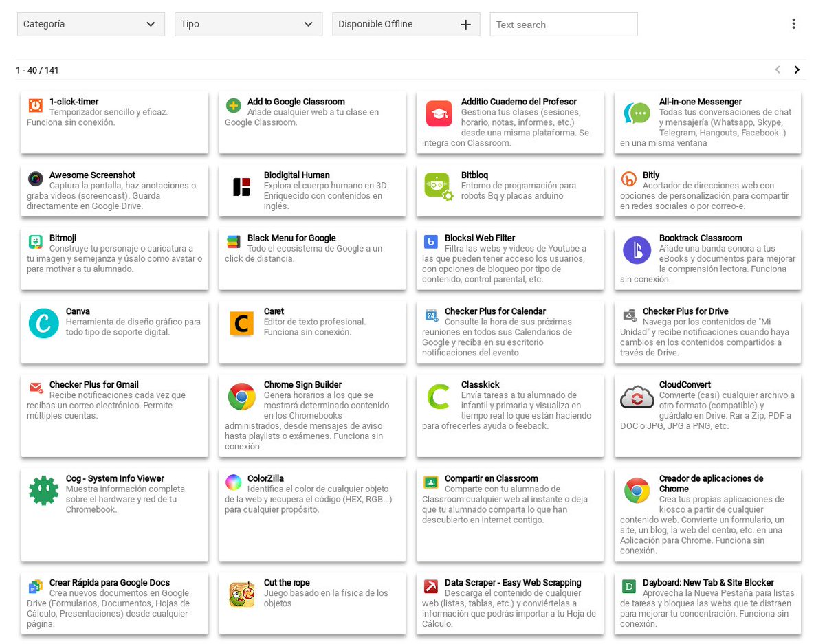The height and width of the screenshot is (644, 825).
Task: Click the 1-click-timer app icon
Action: 35,105
